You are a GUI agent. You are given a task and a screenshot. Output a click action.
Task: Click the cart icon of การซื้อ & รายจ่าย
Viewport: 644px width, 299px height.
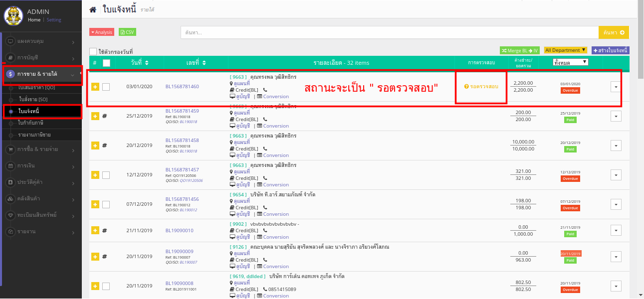tap(10, 149)
